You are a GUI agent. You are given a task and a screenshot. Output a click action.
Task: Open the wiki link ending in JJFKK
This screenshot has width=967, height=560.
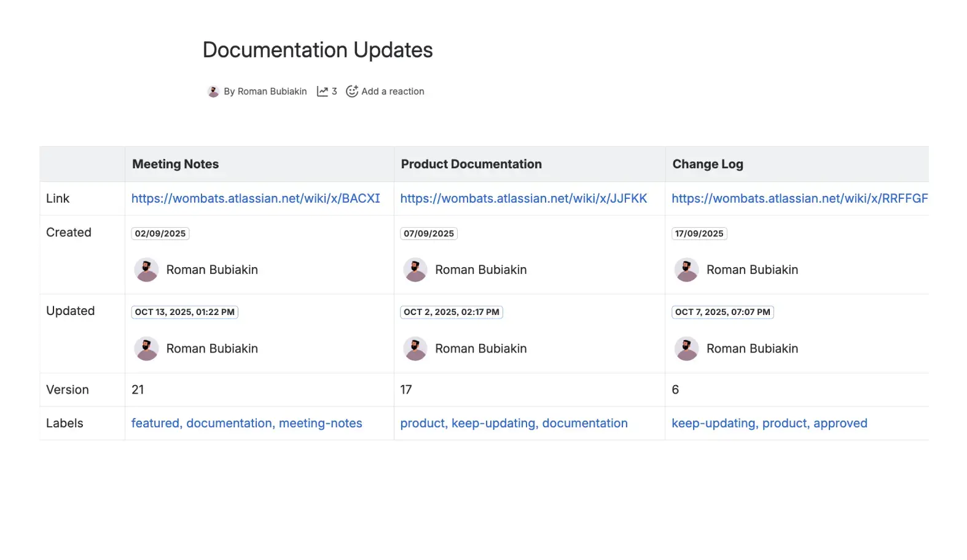pyautogui.click(x=523, y=198)
